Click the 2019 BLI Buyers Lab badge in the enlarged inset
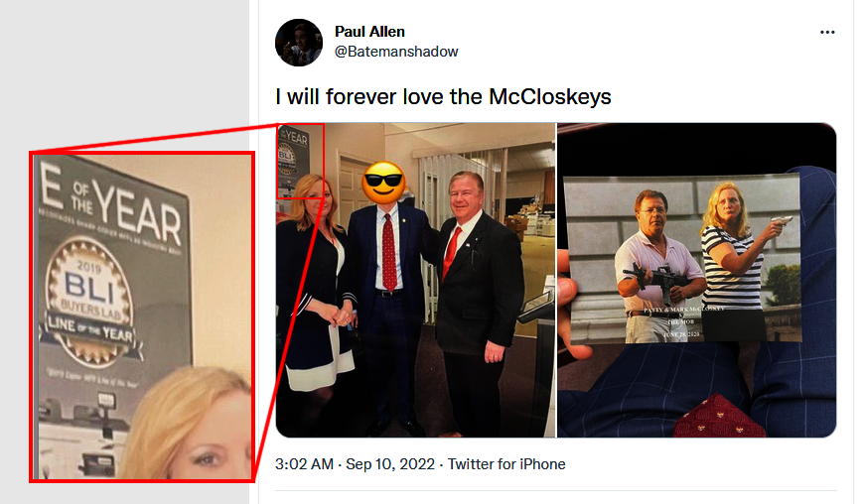Image resolution: width=864 pixels, height=504 pixels. pyautogui.click(x=89, y=303)
